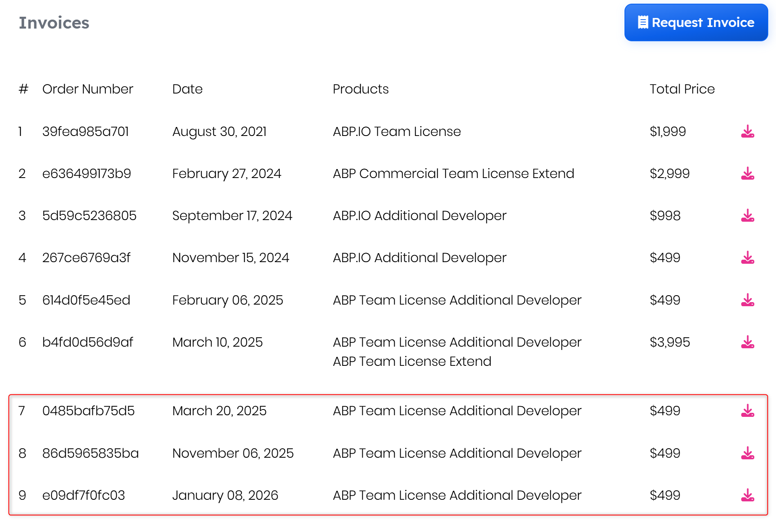
Task: Click the Request Invoice button
Action: pos(696,22)
